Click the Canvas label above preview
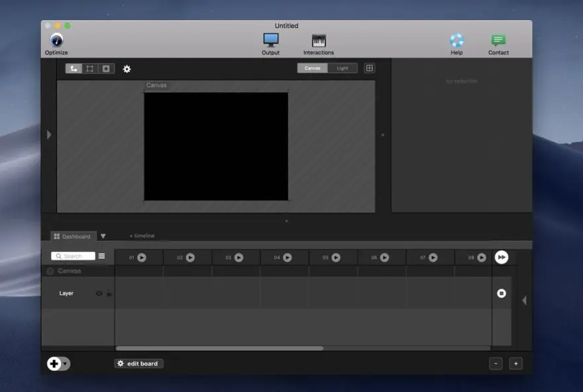583x392 pixels. [156, 85]
